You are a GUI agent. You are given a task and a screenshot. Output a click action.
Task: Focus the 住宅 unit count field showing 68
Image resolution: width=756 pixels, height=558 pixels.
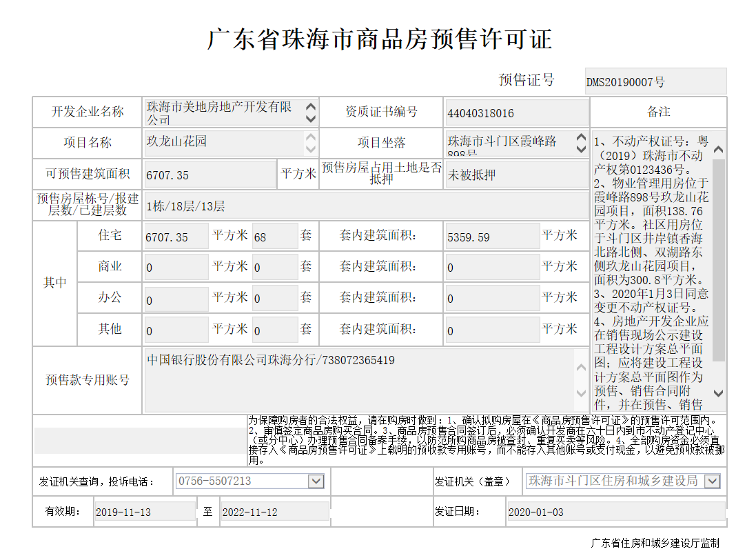click(x=274, y=237)
